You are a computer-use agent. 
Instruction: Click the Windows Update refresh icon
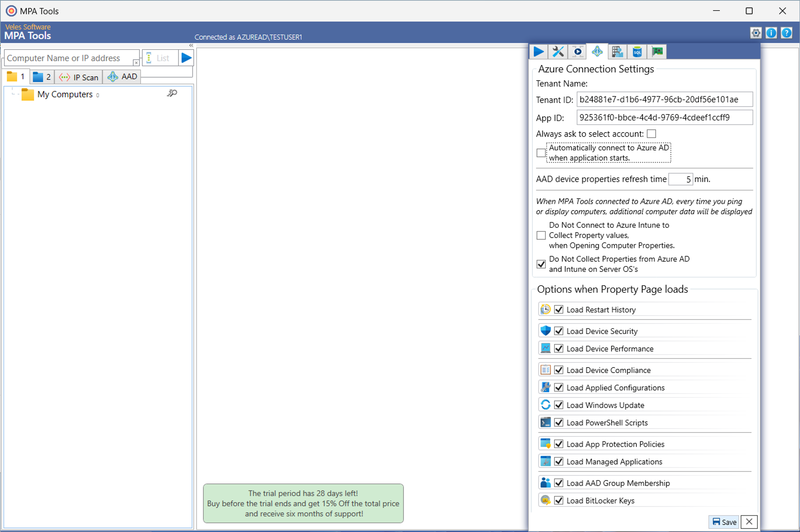[545, 405]
